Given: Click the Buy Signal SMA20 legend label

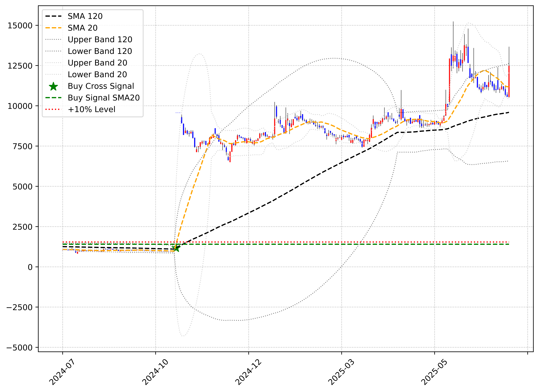Looking at the screenshot, I should click(x=104, y=98).
